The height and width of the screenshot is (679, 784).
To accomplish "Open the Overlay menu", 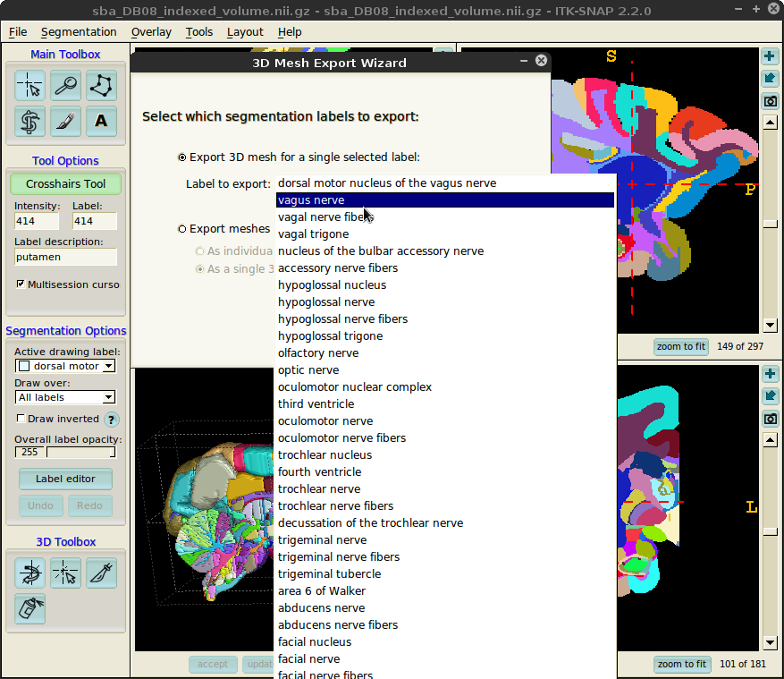I will coord(151,32).
